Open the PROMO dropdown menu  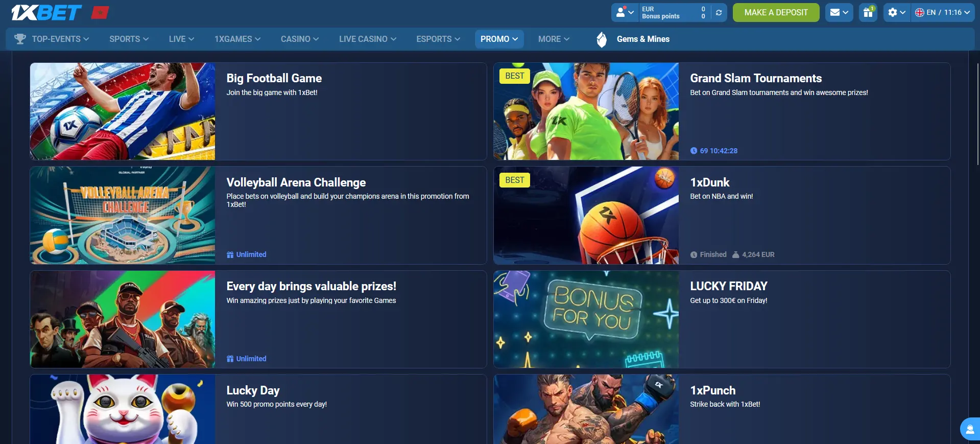coord(499,39)
